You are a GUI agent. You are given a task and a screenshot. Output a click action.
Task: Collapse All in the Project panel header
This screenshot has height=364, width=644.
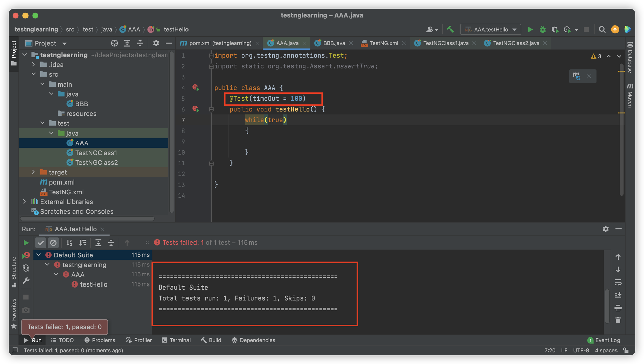point(140,43)
